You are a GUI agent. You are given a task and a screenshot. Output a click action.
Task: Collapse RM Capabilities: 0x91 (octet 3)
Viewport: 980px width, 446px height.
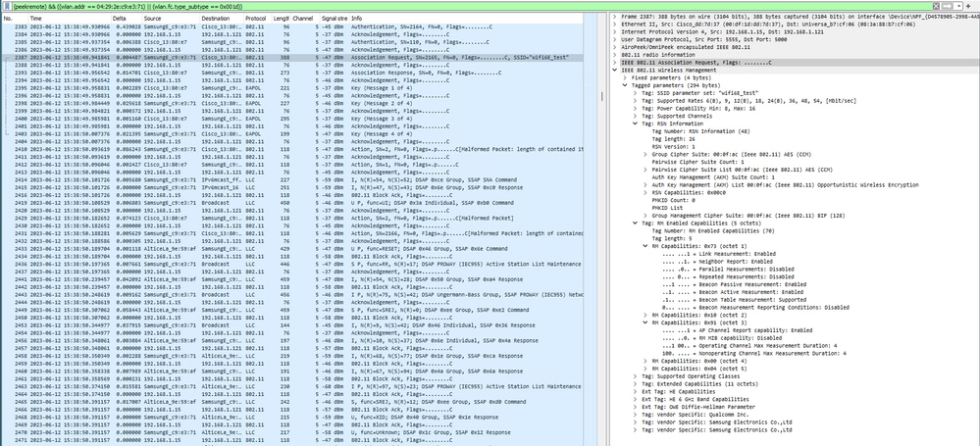point(645,322)
